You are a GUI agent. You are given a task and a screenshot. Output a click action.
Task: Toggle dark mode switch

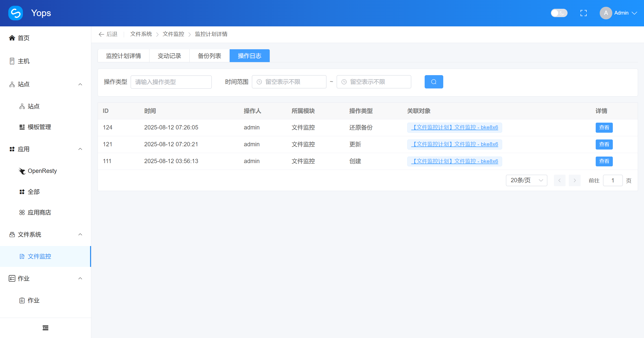(x=559, y=13)
